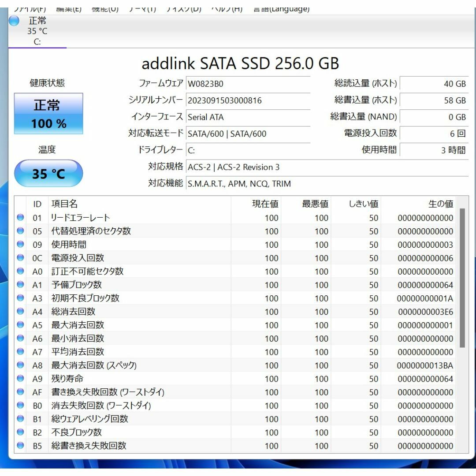Viewport: 476px width, 476px height.
Task: Select the 予備ブロック数 row label
Action: click(76, 285)
